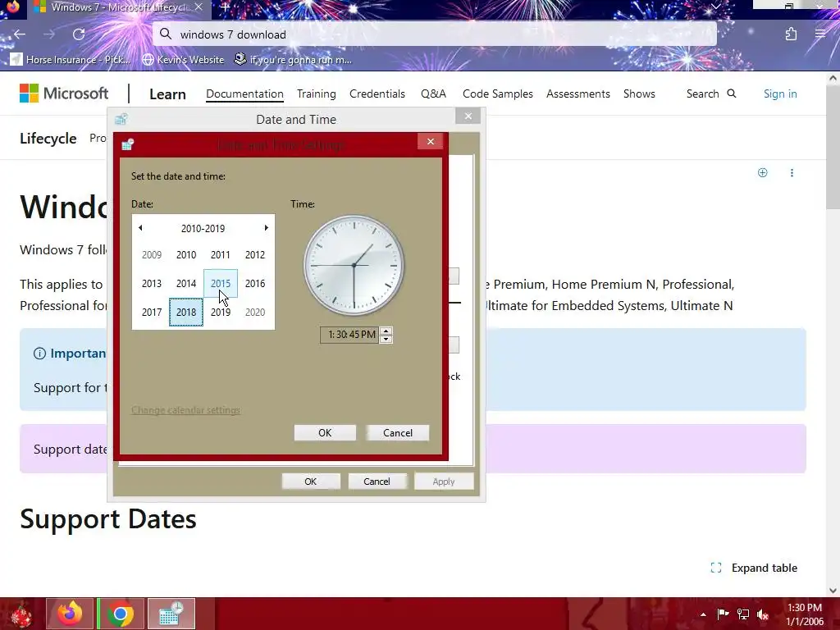Increase time with the up spinner
The image size is (840, 630).
pos(386,331)
